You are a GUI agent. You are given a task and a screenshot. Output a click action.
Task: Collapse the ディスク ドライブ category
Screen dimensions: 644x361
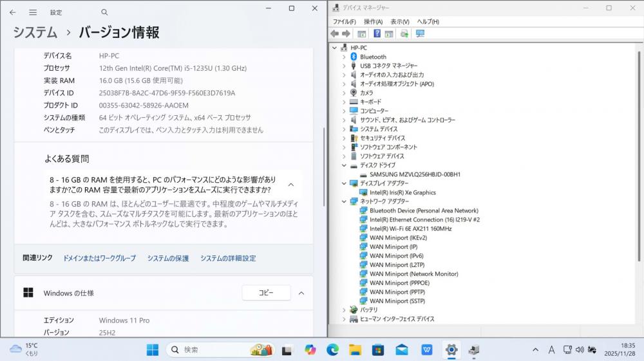coord(344,165)
